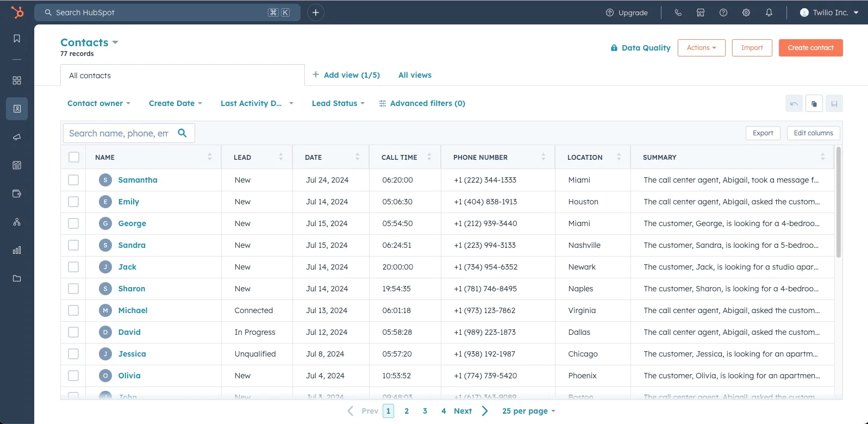Check the box next to Samantha

[73, 180]
